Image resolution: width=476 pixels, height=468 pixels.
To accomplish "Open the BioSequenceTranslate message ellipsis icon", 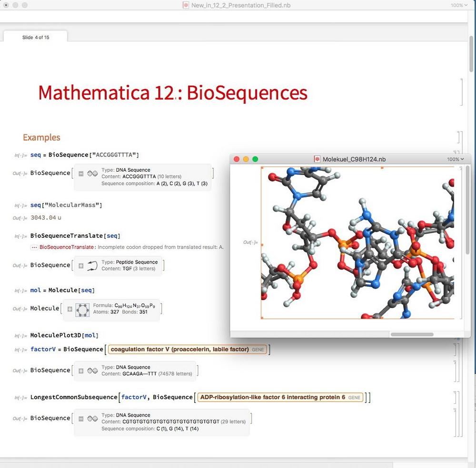I will click(x=34, y=247).
